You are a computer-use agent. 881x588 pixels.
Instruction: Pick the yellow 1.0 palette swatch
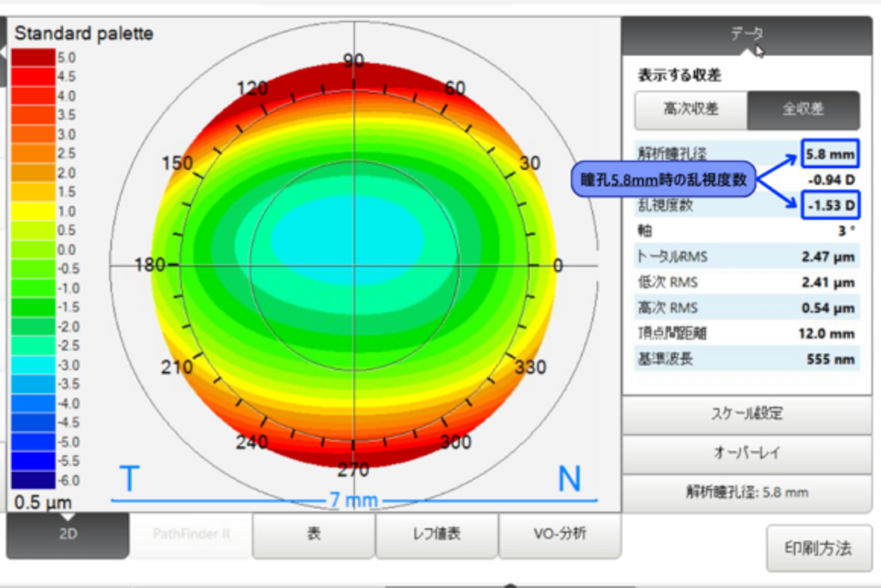pyautogui.click(x=33, y=211)
